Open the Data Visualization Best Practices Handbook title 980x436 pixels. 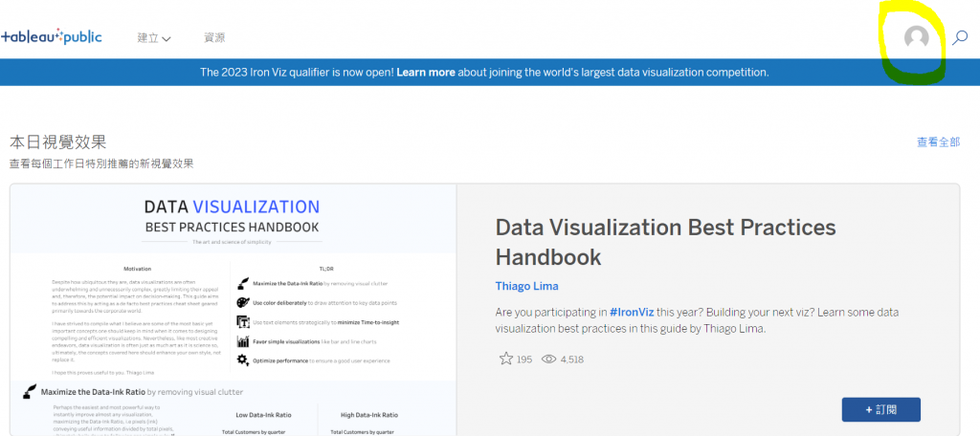pyautogui.click(x=666, y=242)
